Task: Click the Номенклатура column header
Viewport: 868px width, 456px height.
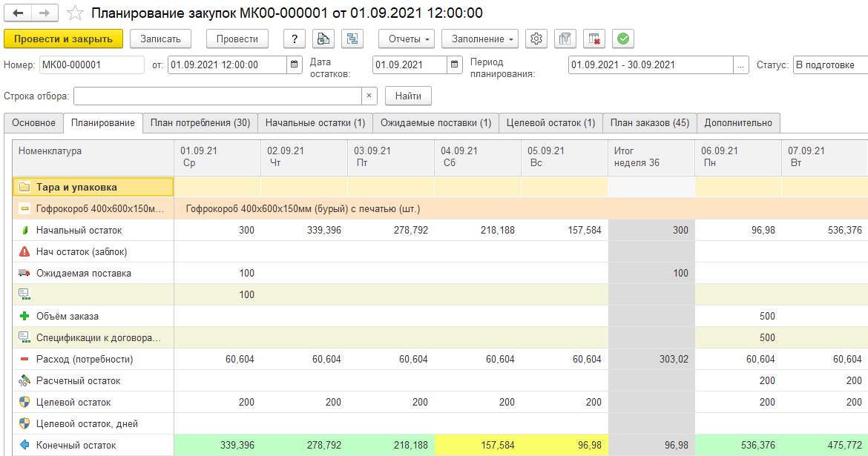Action: 93,157
